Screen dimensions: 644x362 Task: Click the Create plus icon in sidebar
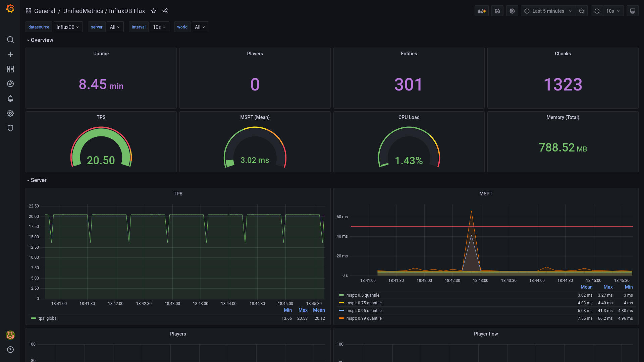point(10,54)
